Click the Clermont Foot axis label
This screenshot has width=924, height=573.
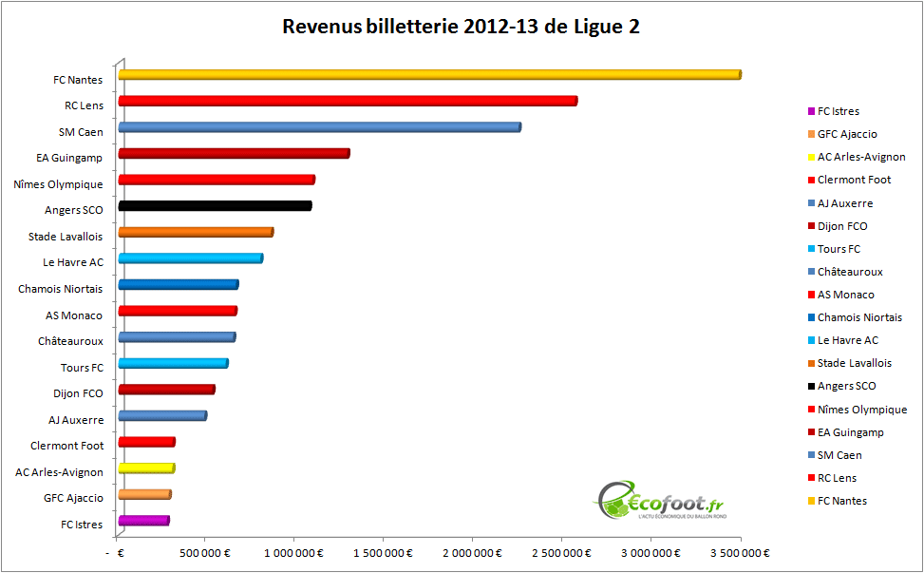66,446
